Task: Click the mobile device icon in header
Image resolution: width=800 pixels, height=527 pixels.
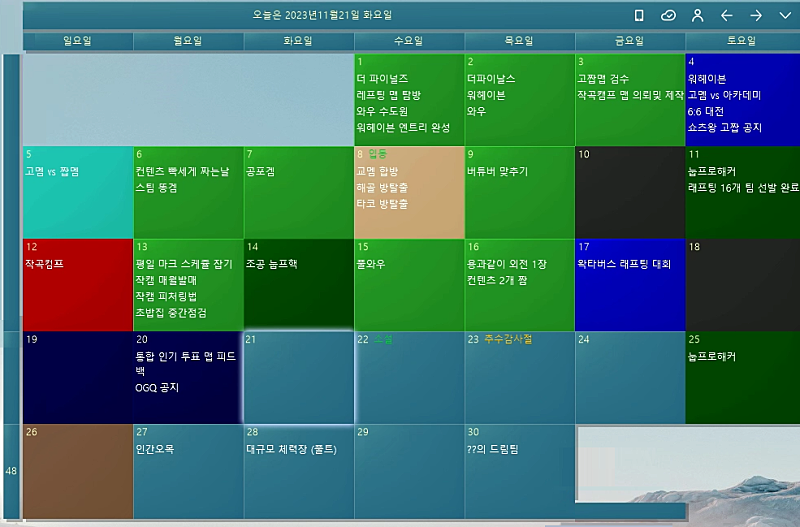Action: (639, 16)
